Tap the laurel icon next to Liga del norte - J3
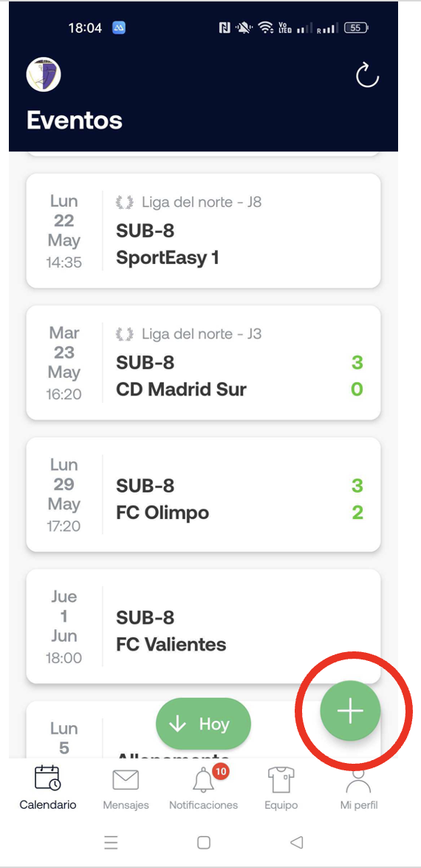Image resolution: width=421 pixels, height=868 pixels. tap(125, 334)
